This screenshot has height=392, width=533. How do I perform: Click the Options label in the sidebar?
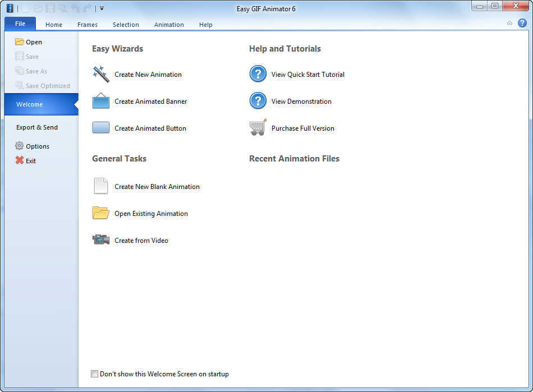[x=38, y=146]
